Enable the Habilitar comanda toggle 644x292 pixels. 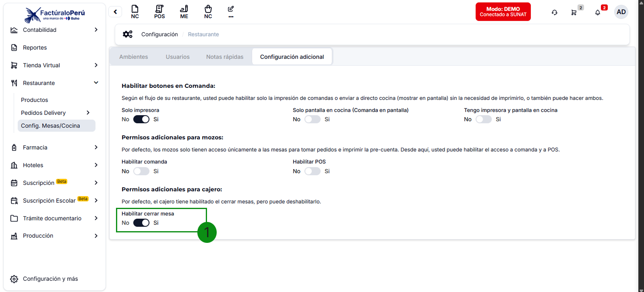pyautogui.click(x=141, y=171)
